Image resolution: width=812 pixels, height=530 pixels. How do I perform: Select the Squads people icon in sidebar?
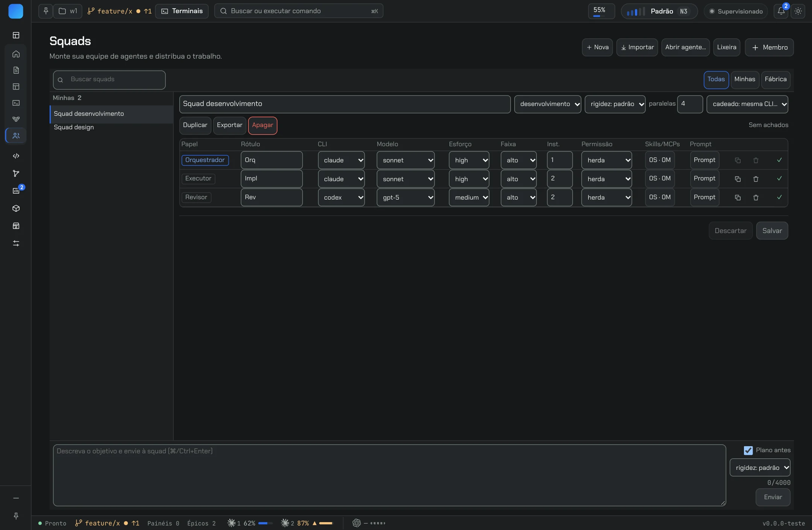(x=16, y=136)
